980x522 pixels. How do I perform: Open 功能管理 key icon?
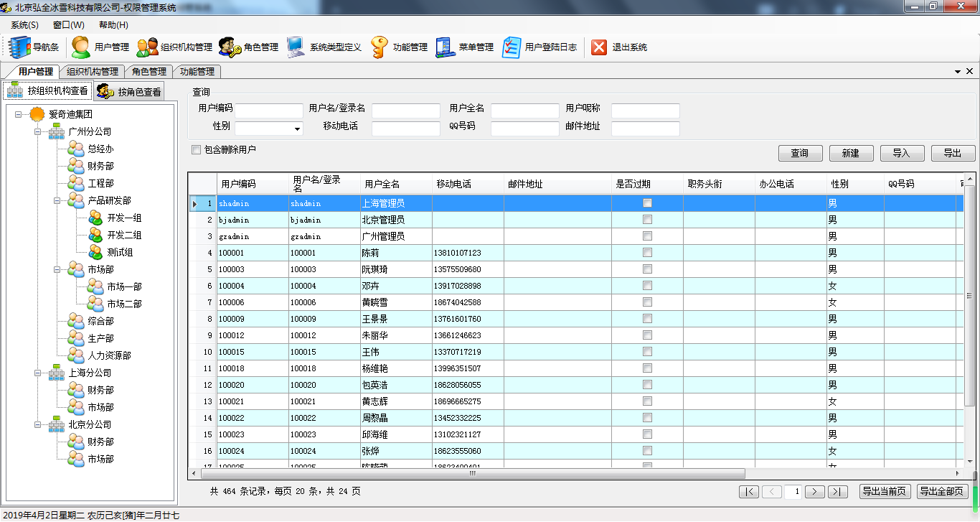point(380,47)
